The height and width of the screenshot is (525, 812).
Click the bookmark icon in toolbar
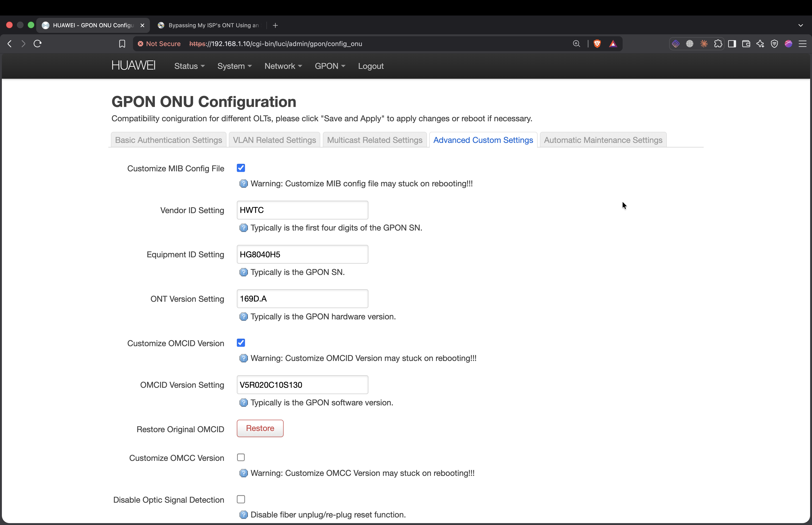(122, 44)
